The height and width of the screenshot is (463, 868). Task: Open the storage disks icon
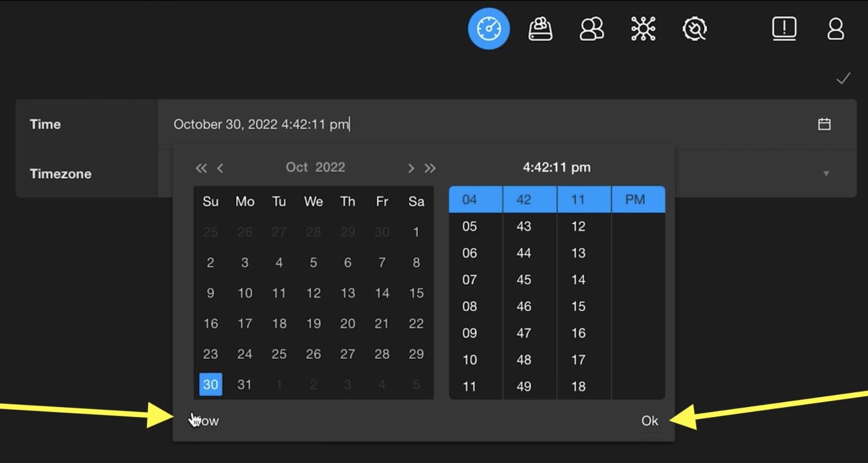[x=540, y=29]
